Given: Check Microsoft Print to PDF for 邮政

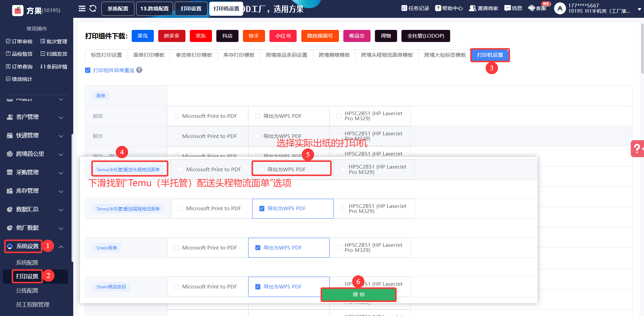Looking at the screenshot, I should [x=176, y=116].
